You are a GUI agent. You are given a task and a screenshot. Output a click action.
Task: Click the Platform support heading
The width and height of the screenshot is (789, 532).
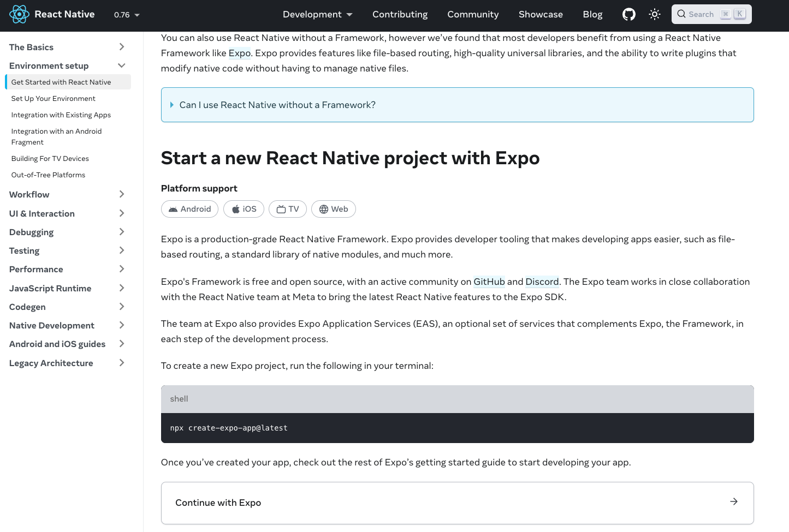click(199, 188)
